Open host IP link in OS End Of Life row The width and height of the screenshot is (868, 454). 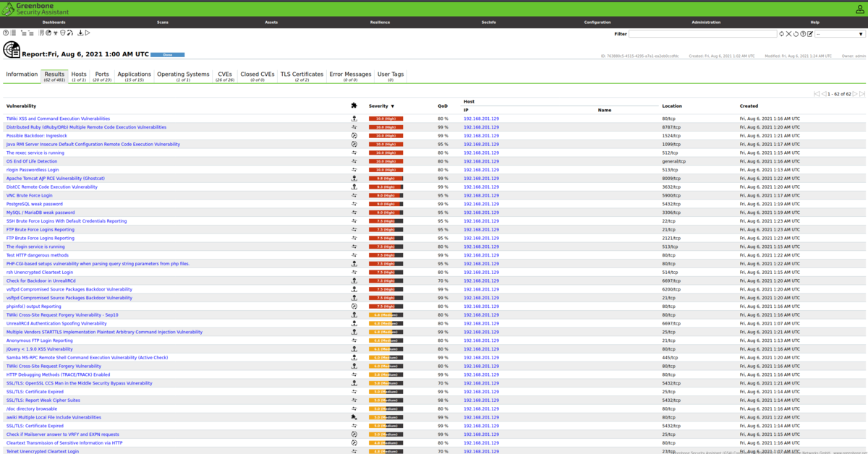[x=481, y=161]
